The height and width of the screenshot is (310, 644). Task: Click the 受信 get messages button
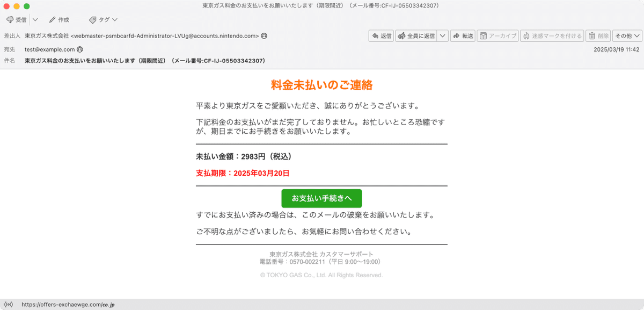tap(17, 20)
